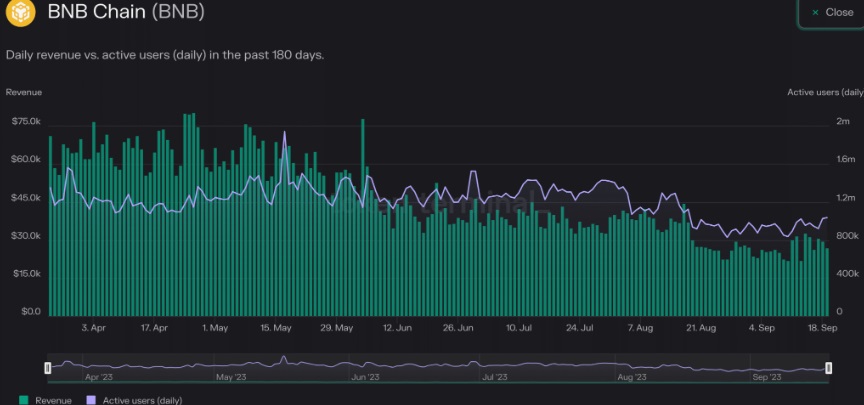Click the $15.0k revenue axis value

[x=26, y=273]
